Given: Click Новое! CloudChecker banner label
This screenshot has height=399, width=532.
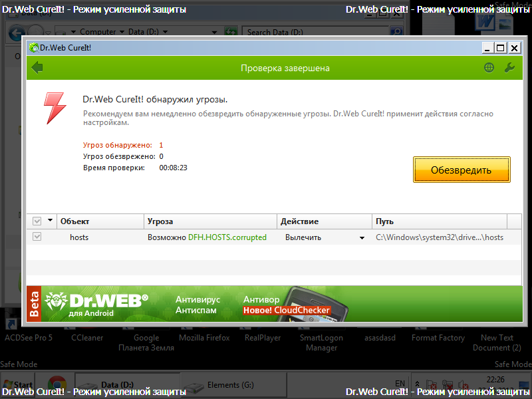Looking at the screenshot, I should [x=287, y=310].
